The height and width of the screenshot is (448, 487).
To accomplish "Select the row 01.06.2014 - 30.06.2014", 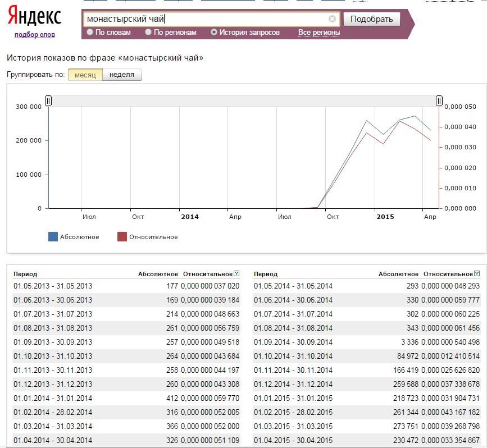I will (367, 300).
